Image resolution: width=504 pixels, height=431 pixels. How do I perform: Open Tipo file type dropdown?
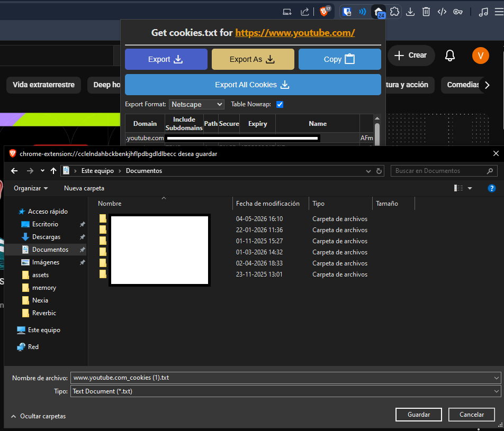tap(497, 391)
